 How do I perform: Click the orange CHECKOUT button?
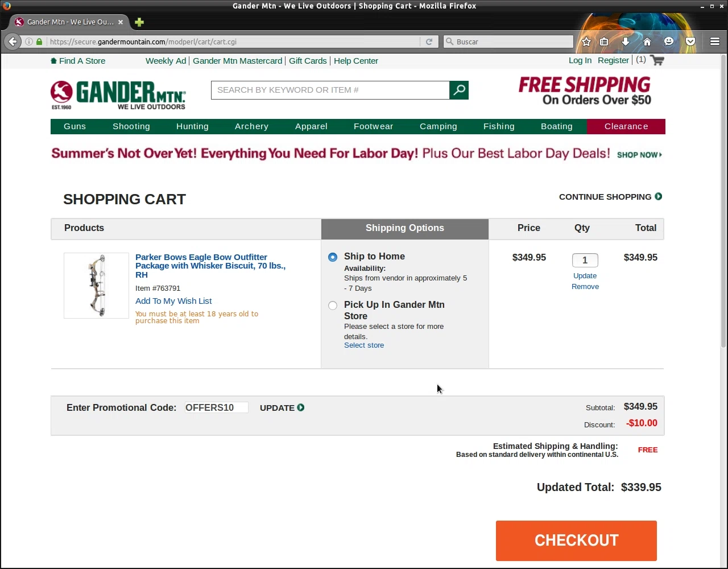[576, 541]
